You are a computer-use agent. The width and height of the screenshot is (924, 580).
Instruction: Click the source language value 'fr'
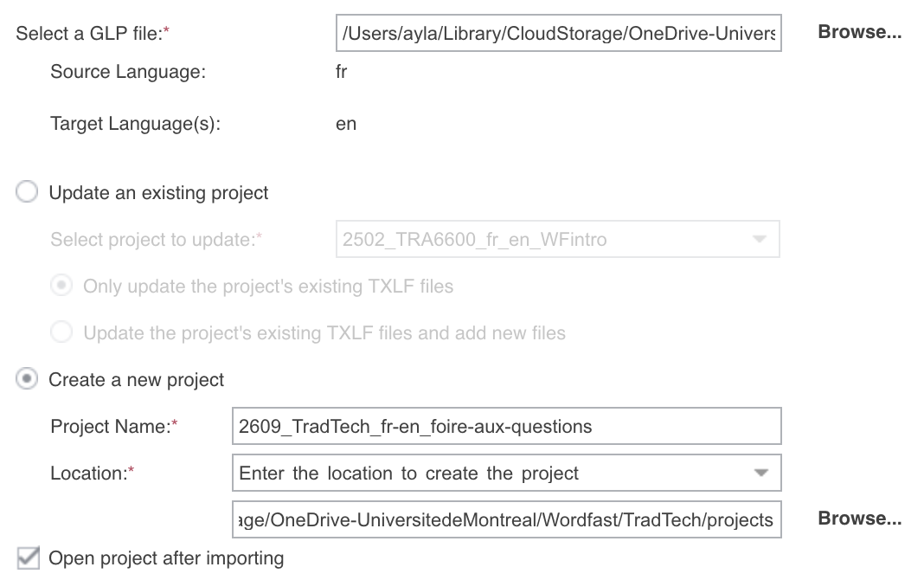point(341,71)
